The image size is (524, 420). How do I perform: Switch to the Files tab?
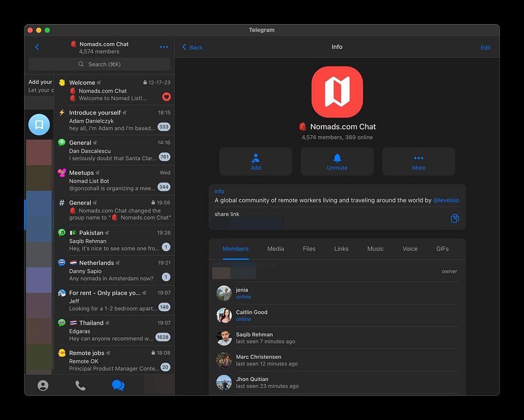pos(309,249)
